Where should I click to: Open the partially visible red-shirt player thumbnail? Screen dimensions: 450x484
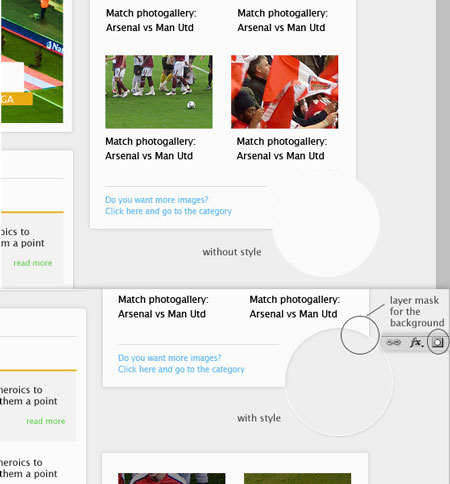tap(172, 478)
